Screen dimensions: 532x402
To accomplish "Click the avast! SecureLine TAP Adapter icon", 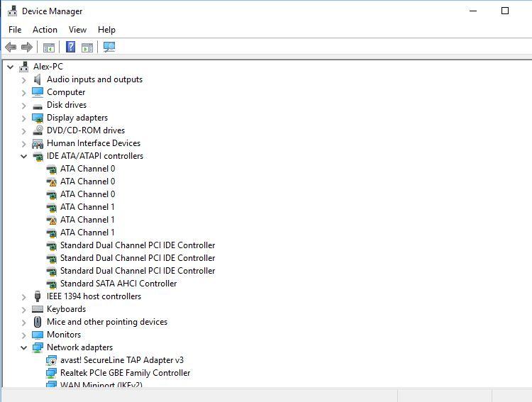I will pyautogui.click(x=51, y=360).
